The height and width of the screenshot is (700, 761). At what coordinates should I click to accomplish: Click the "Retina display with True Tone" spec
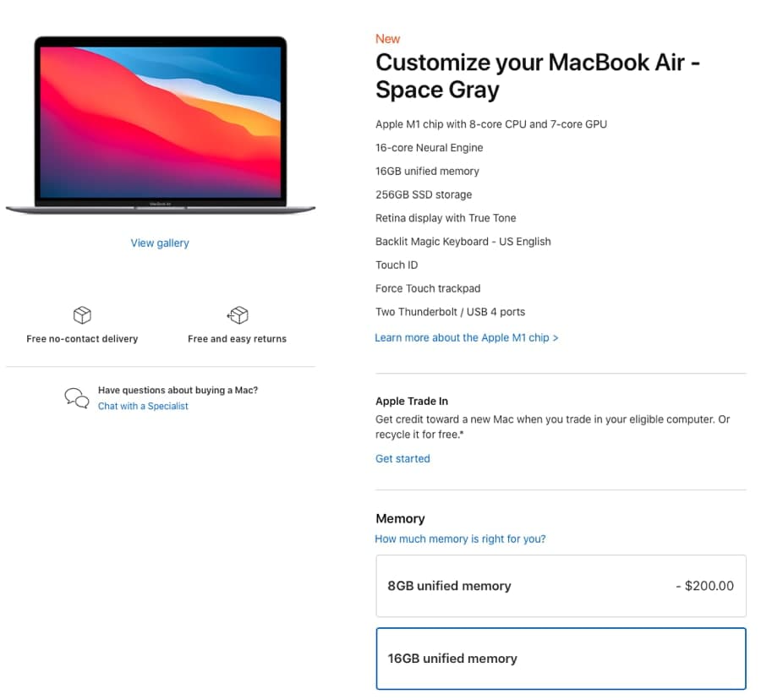coord(446,218)
